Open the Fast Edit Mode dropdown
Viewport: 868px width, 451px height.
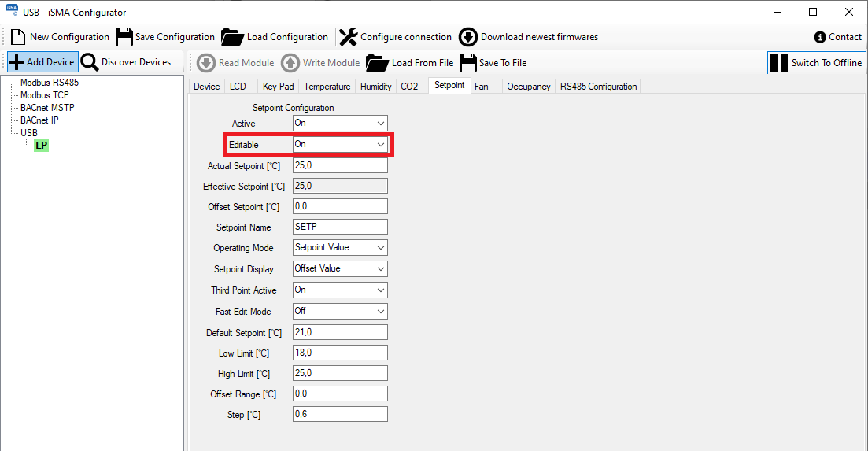(340, 312)
